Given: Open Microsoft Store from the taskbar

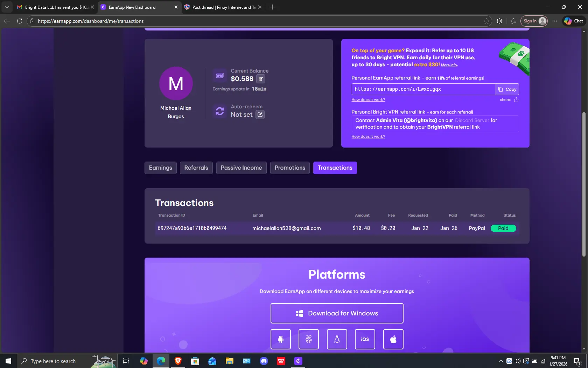Looking at the screenshot, I should pos(195,361).
